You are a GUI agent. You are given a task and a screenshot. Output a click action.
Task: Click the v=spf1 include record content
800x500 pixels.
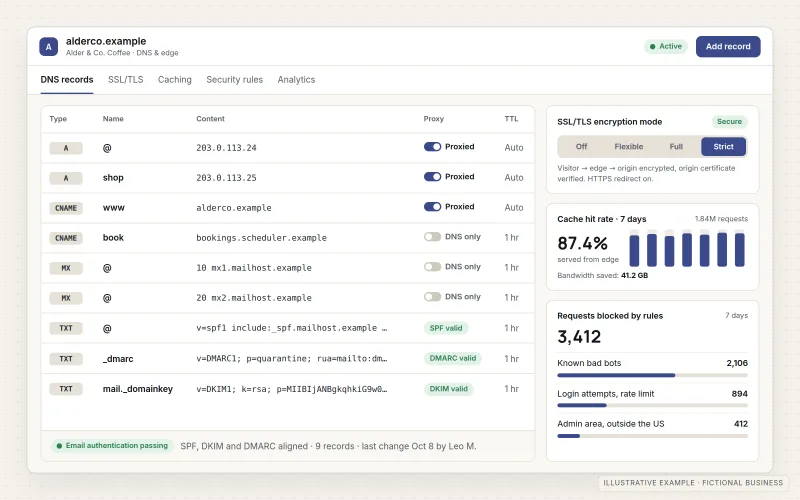point(291,328)
